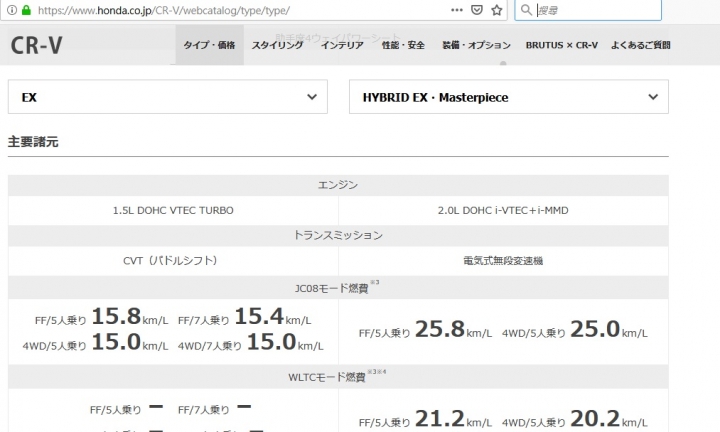Click the 主要諸元 section heading
Viewport: 720px width, 432px height.
pyautogui.click(x=33, y=142)
